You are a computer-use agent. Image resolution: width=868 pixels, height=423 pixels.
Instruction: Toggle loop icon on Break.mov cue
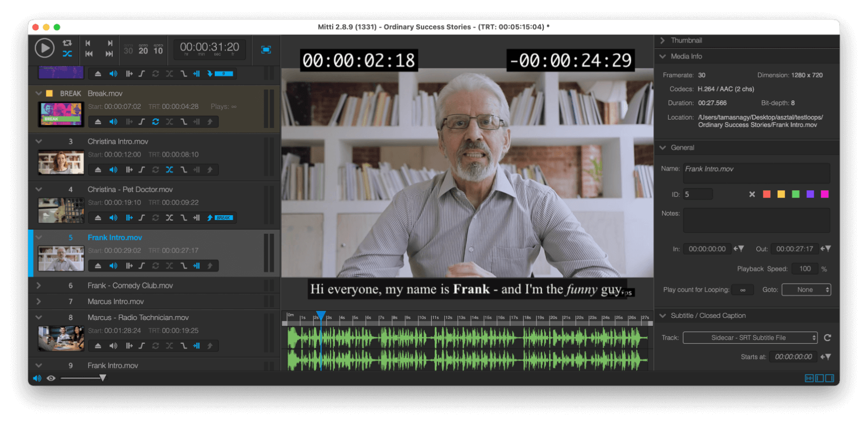click(x=155, y=122)
